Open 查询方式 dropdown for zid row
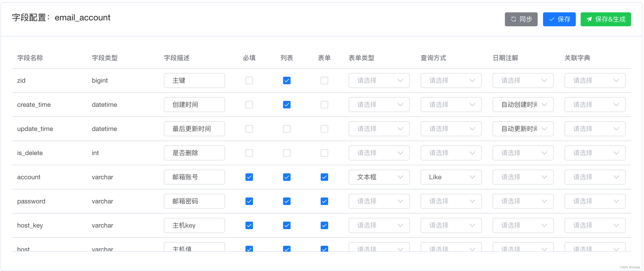 point(451,80)
